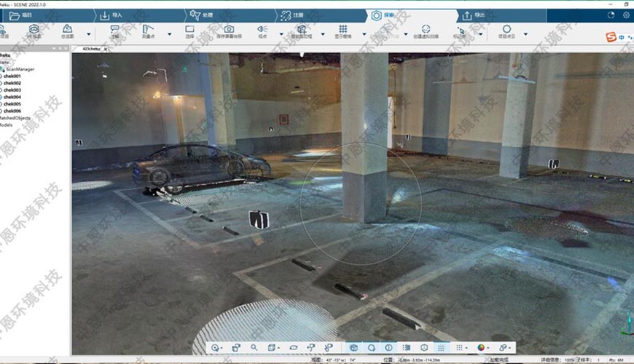
Task: Toggle the info circle display button
Action: 388,347
